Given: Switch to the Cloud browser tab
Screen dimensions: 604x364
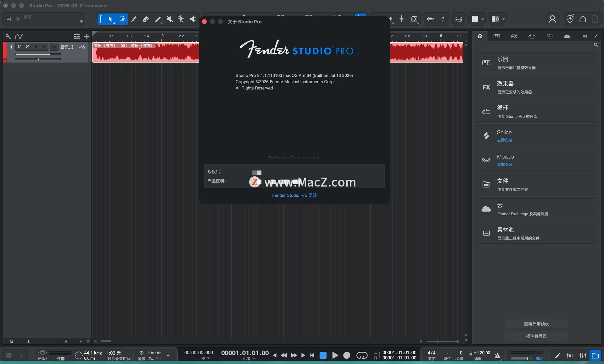Looking at the screenshot, I should [567, 36].
